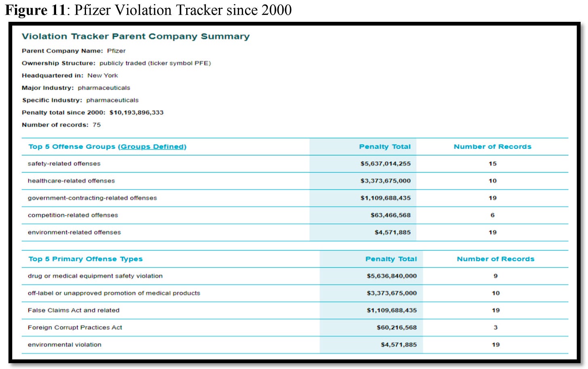Click the record count 3 cell

tap(496, 328)
